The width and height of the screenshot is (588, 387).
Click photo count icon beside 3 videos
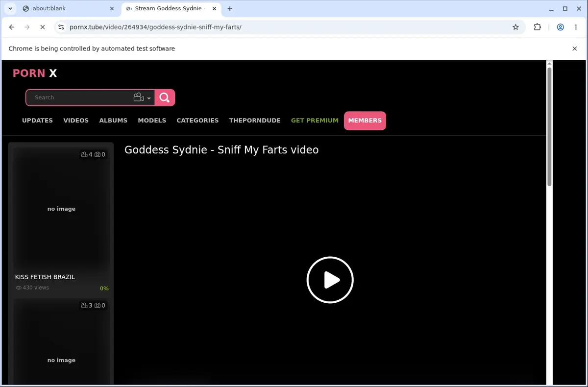pos(98,305)
